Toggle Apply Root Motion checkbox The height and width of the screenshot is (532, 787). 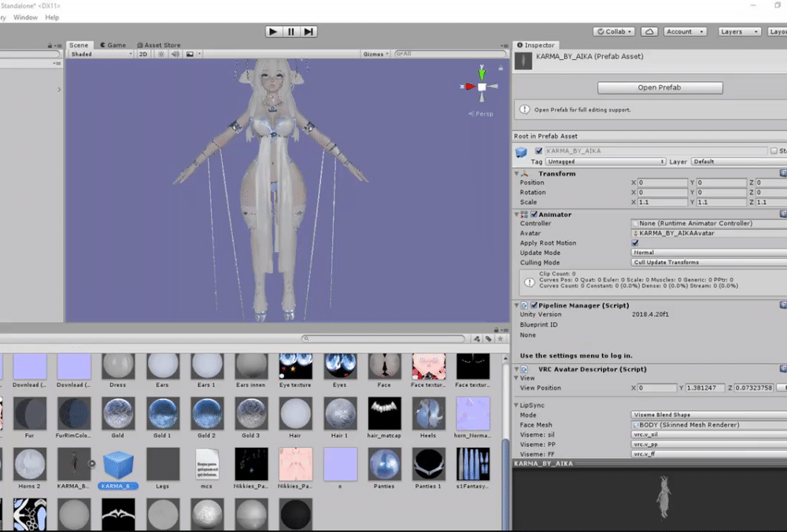635,243
